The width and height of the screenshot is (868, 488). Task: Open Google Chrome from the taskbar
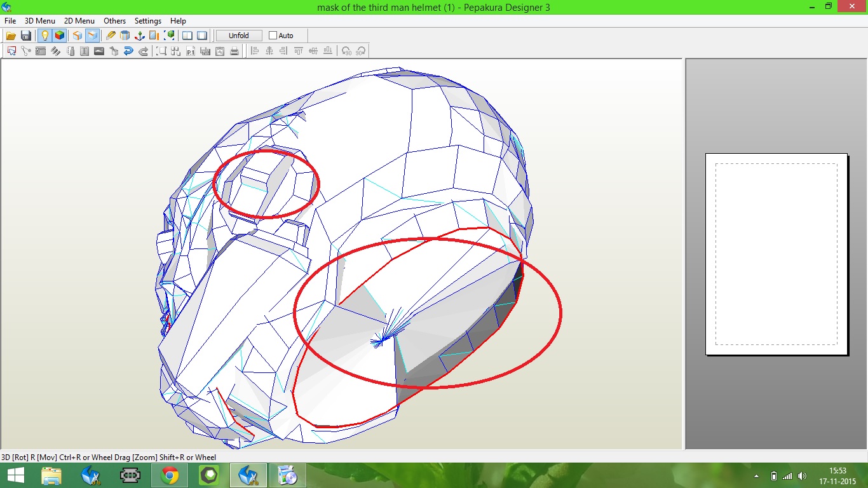[170, 475]
